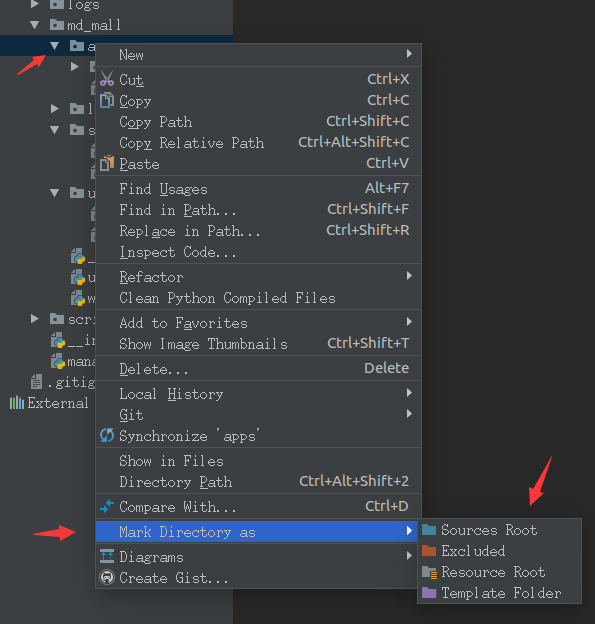Click the logs folder icon
595x624 pixels.
point(57,4)
